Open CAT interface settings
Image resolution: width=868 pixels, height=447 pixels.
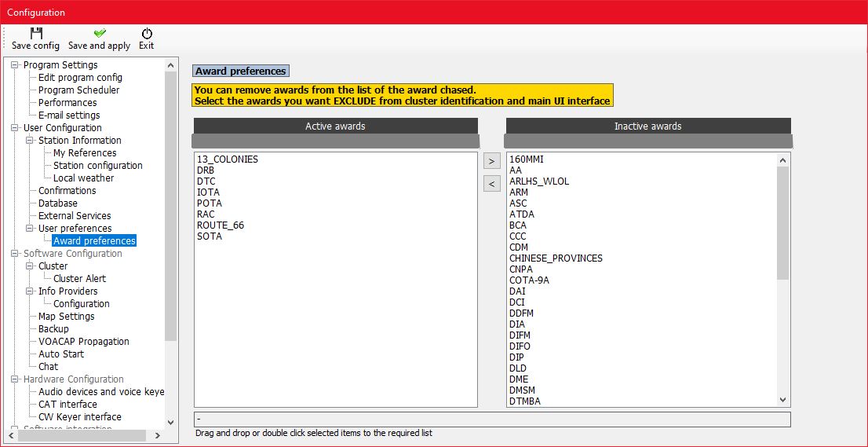[x=67, y=405]
